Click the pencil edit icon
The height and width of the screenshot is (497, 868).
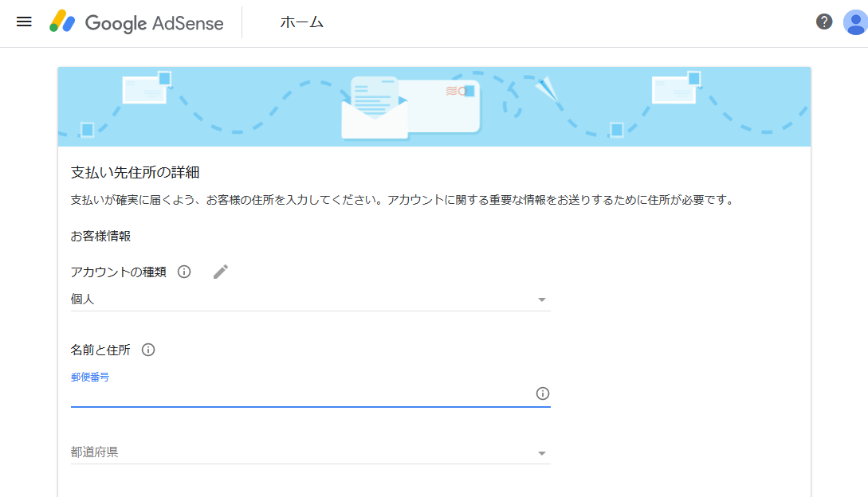[221, 272]
